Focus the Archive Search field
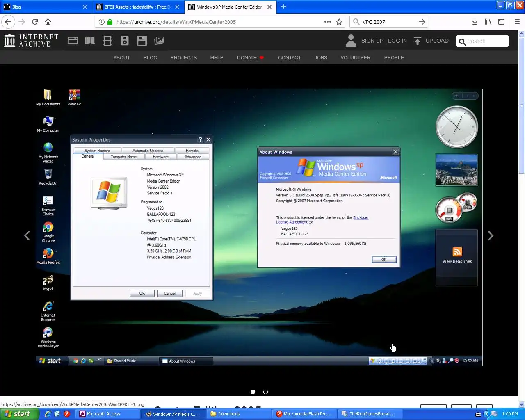The width and height of the screenshot is (525, 420). click(x=482, y=41)
